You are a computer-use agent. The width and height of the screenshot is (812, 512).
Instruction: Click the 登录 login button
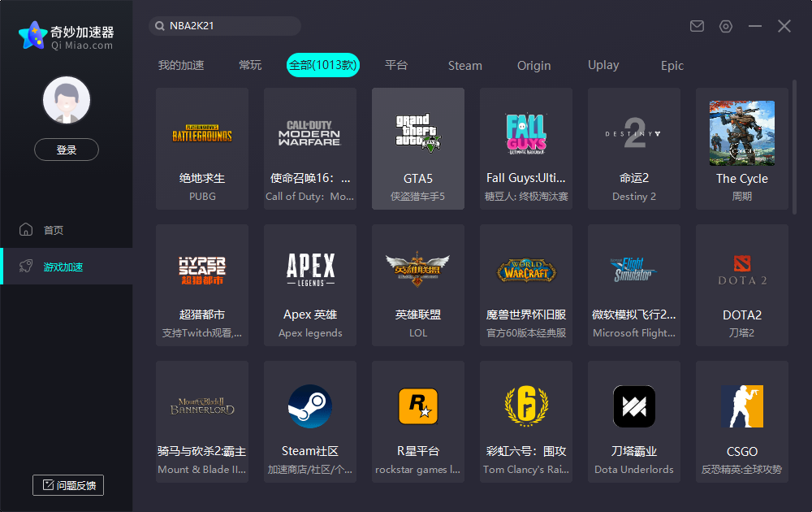pos(67,150)
